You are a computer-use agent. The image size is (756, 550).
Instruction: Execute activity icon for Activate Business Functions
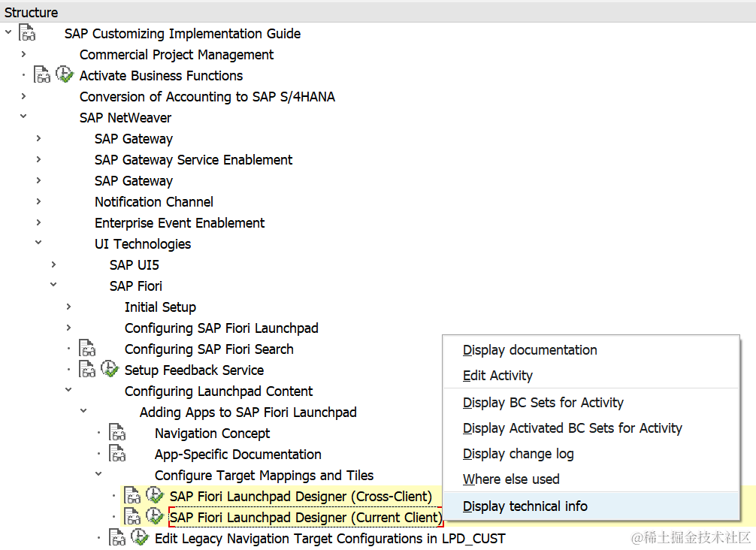tap(65, 74)
